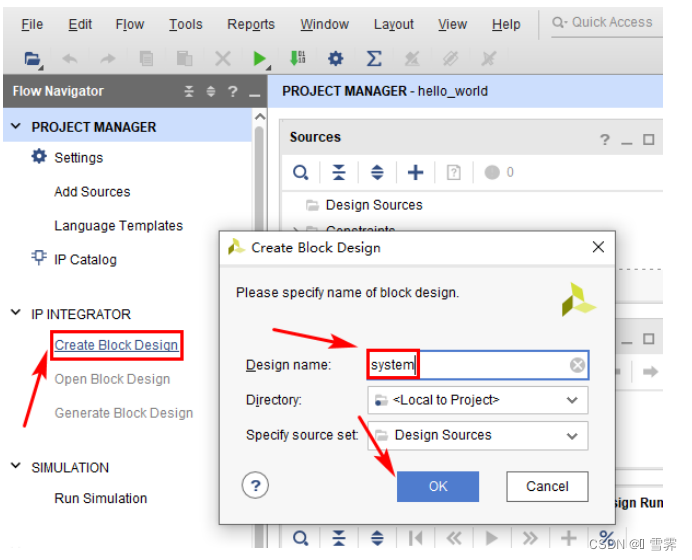Click the bottom toolbar percent icon
692x560 pixels.
click(607, 537)
